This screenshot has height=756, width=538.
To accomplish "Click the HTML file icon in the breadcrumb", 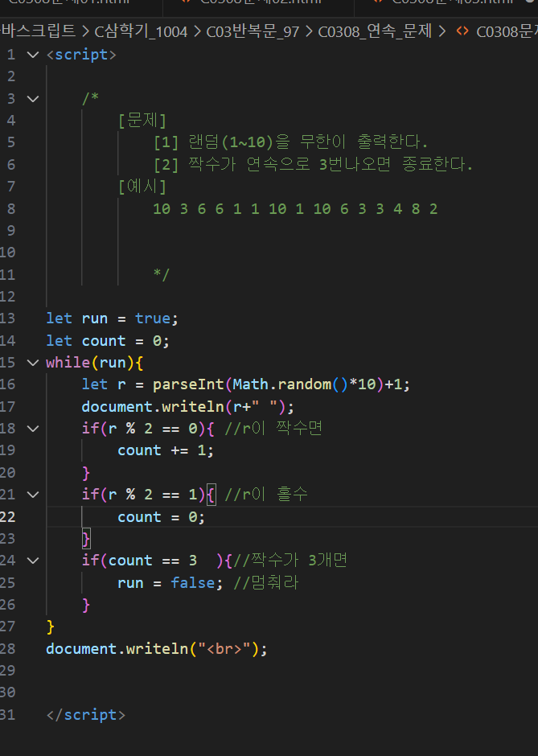I will click(462, 32).
